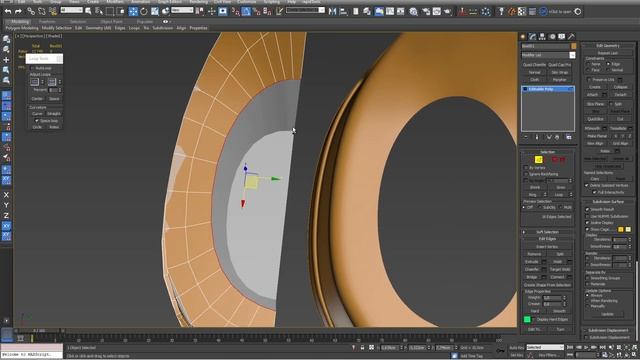Restrict to Y axis in left toolbar
The height and width of the screenshot is (360, 640).
(6, 205)
